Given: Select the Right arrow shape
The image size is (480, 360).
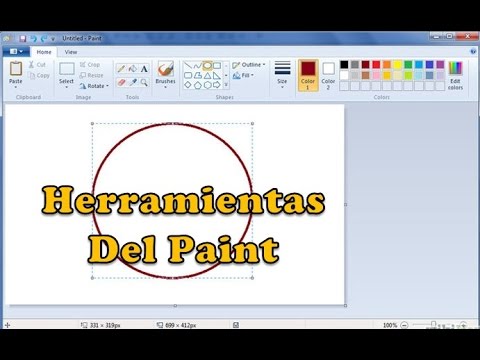Looking at the screenshot, I should pyautogui.click(x=217, y=85).
